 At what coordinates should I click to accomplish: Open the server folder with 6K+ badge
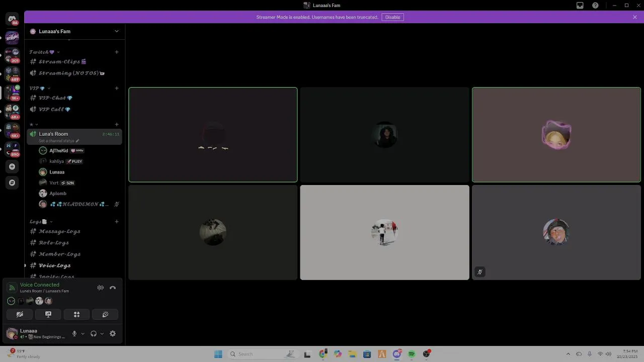click(12, 111)
